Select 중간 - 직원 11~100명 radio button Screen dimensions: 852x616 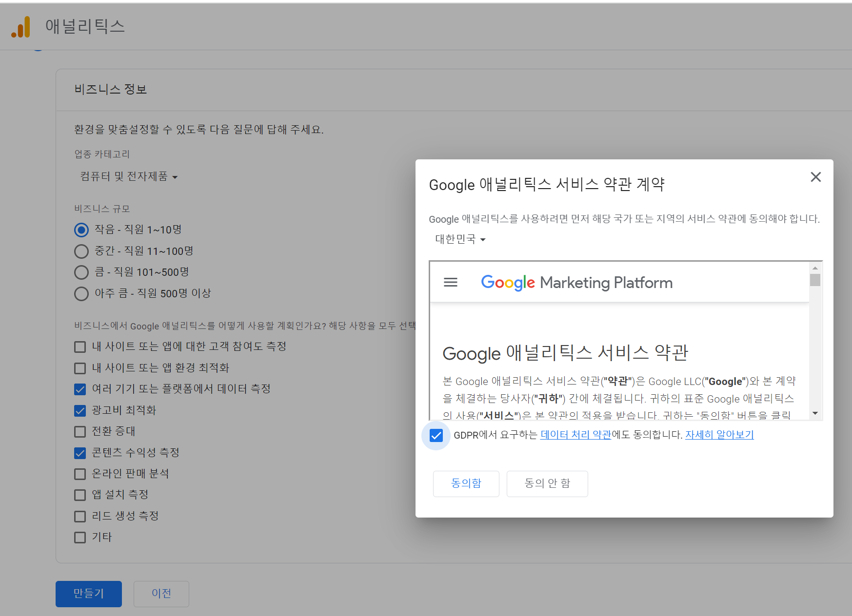81,251
